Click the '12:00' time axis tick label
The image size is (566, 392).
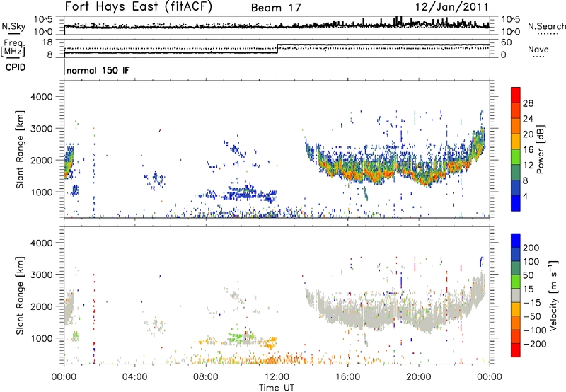[x=277, y=377]
